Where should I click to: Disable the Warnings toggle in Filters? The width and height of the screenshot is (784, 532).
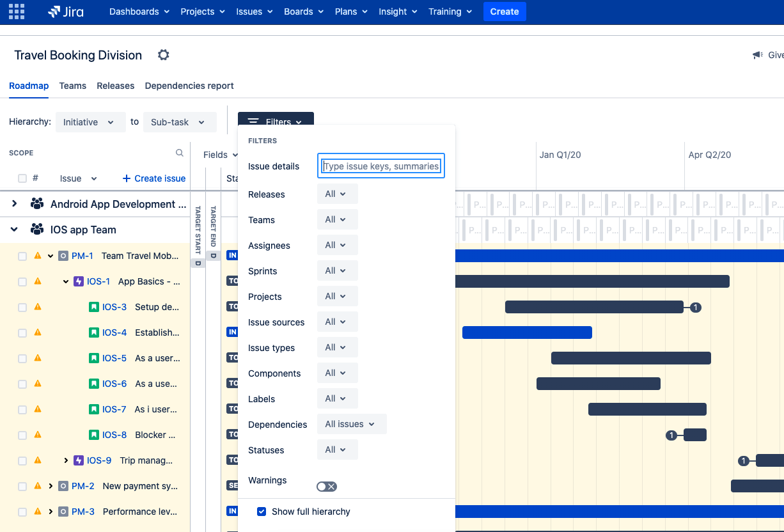pyautogui.click(x=326, y=486)
